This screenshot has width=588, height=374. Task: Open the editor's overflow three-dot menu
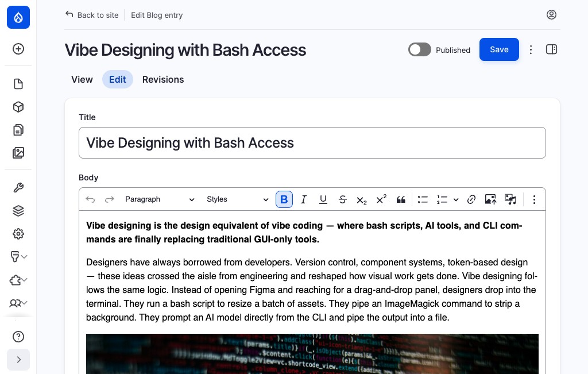(x=535, y=199)
